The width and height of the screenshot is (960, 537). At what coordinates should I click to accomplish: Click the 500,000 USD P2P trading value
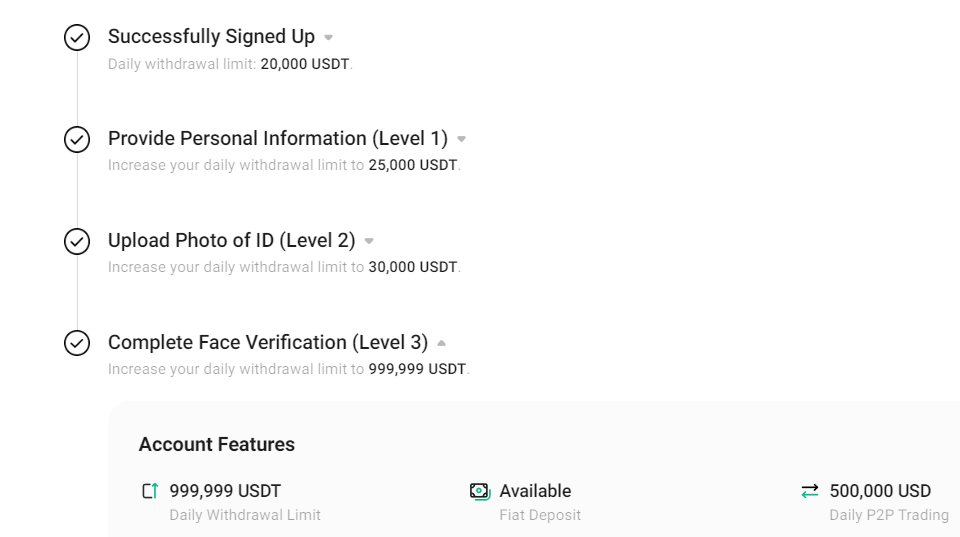880,491
